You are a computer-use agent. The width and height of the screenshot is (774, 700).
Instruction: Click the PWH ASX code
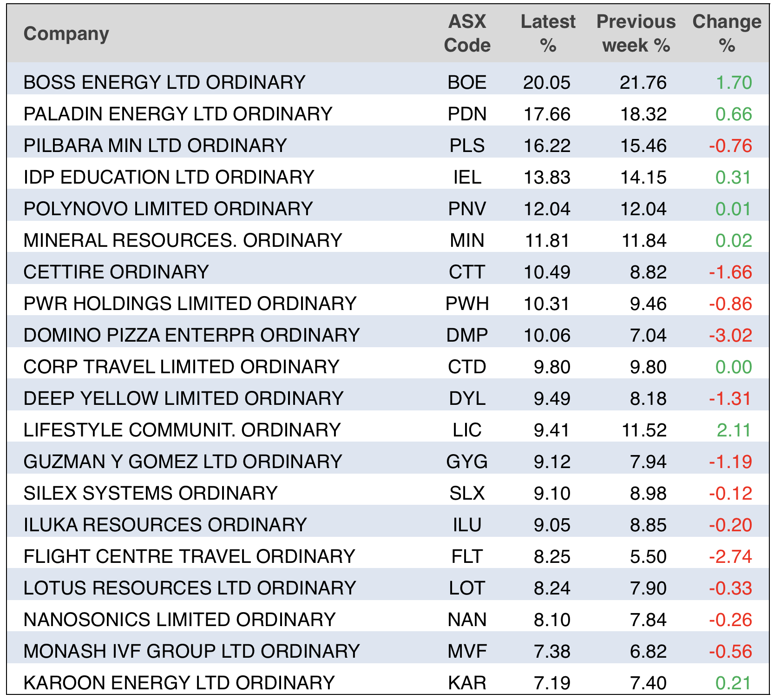[x=467, y=304]
